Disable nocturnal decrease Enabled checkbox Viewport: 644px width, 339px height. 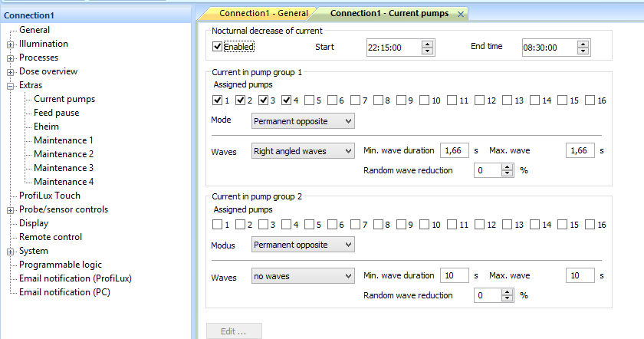[218, 48]
